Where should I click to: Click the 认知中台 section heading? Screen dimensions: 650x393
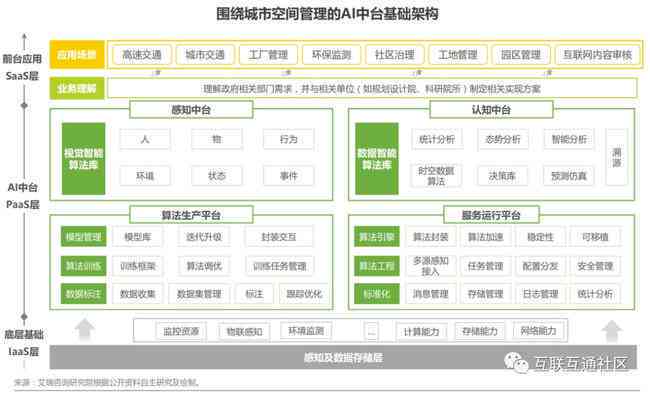491,110
